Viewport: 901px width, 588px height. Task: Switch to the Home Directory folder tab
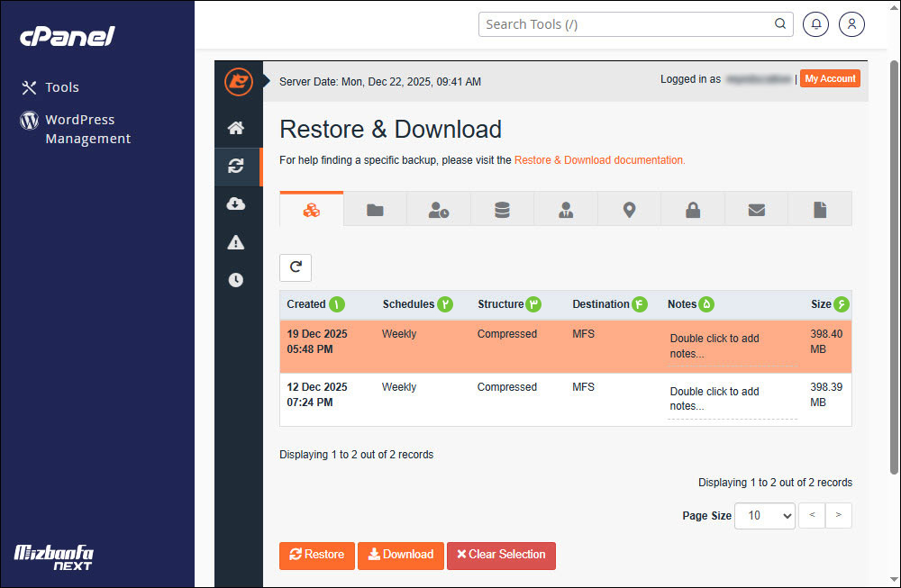click(x=375, y=208)
